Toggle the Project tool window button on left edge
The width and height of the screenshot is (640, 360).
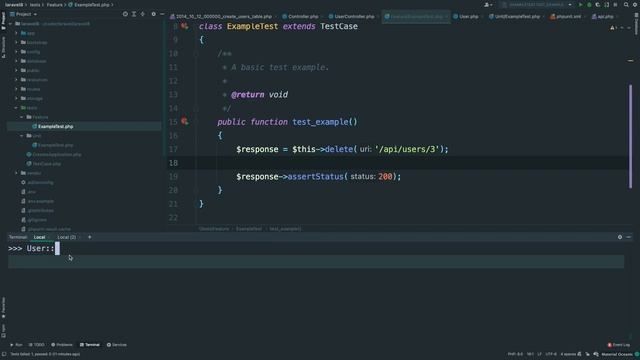coord(4,20)
